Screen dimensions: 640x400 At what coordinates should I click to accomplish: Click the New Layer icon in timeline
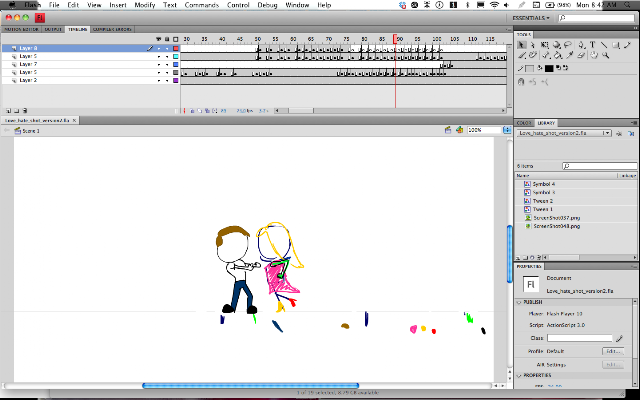click(x=8, y=111)
